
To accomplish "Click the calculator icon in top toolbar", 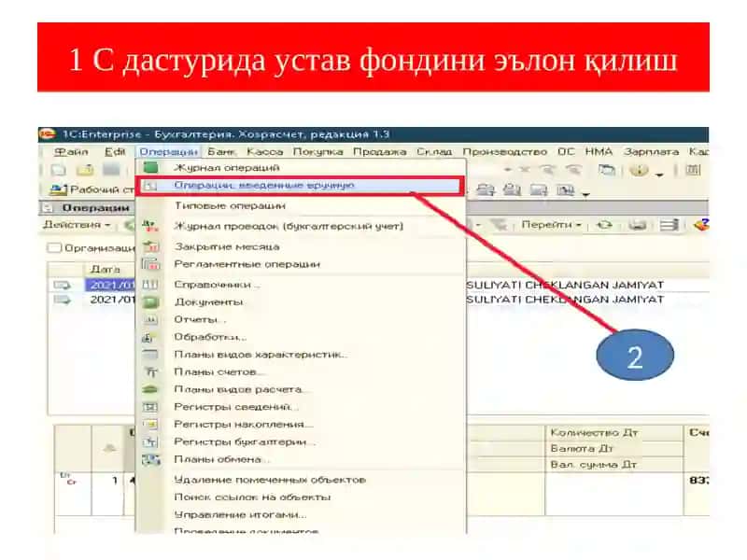I will 694,170.
